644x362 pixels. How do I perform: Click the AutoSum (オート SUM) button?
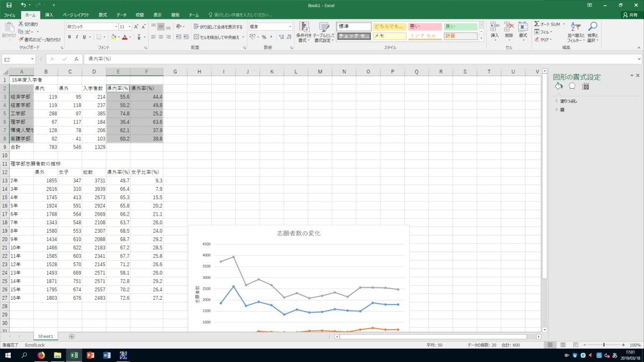click(x=547, y=24)
